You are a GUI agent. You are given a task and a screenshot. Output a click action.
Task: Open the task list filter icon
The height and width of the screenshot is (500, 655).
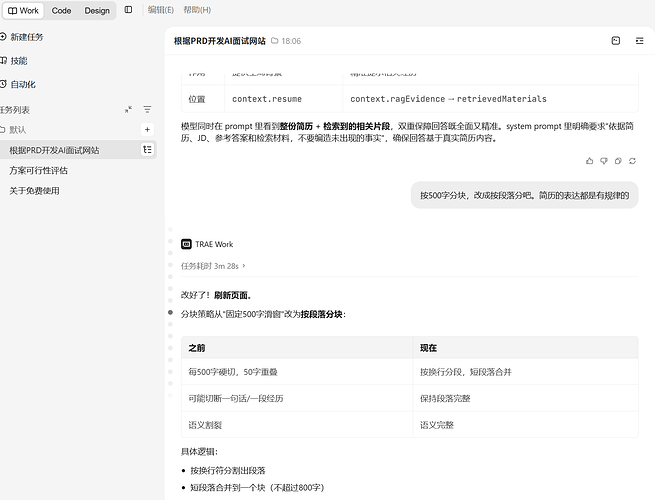[x=147, y=109]
